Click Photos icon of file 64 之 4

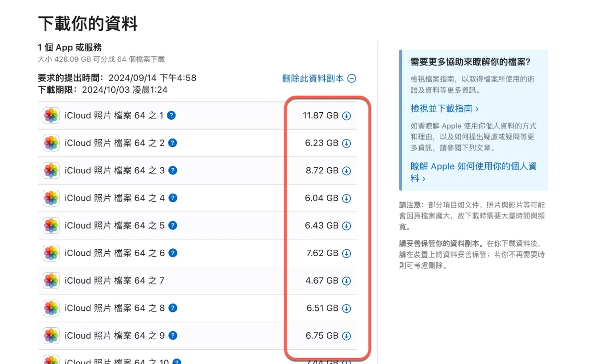coord(51,198)
